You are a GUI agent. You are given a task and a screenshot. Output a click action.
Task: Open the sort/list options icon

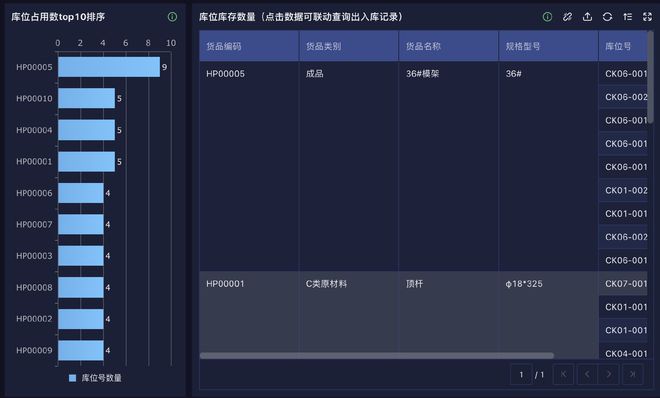[628, 17]
